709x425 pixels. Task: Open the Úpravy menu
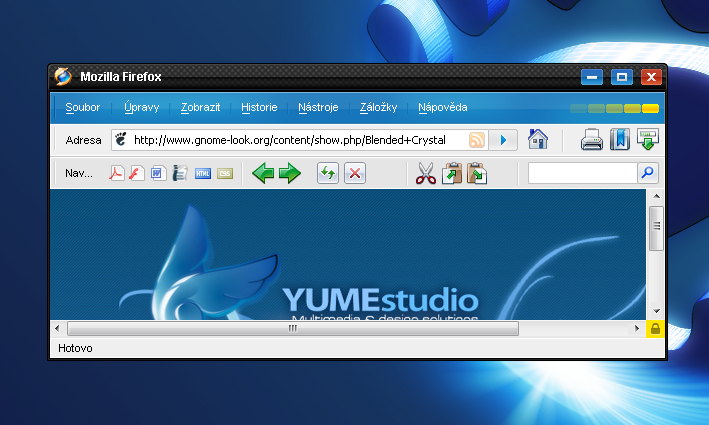[142, 108]
